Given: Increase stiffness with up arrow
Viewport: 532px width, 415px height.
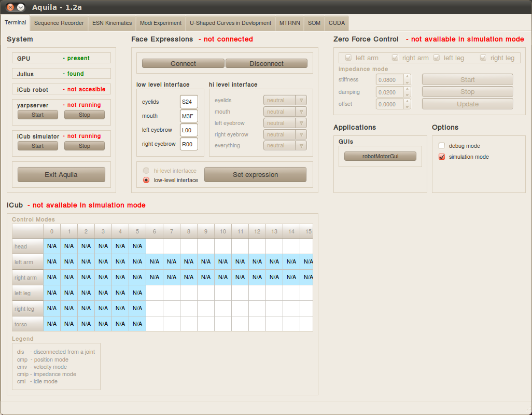Looking at the screenshot, I should click(408, 77).
